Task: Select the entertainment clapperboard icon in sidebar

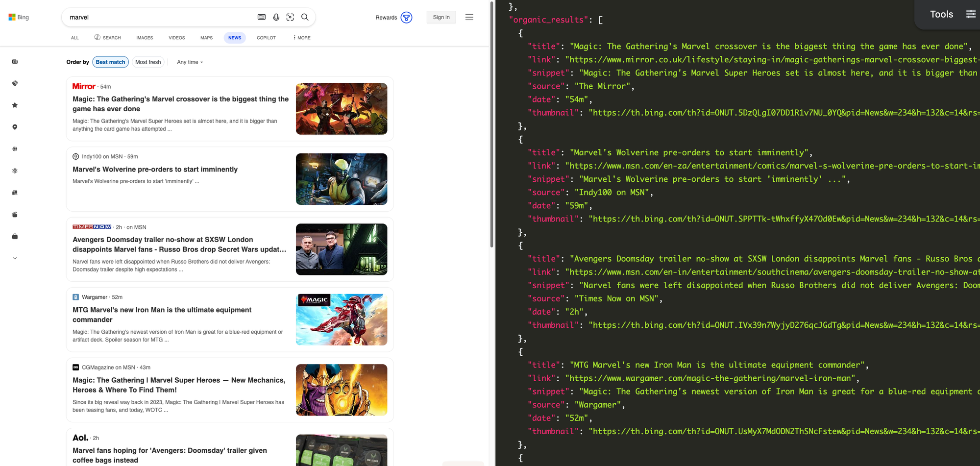Action: point(15,215)
